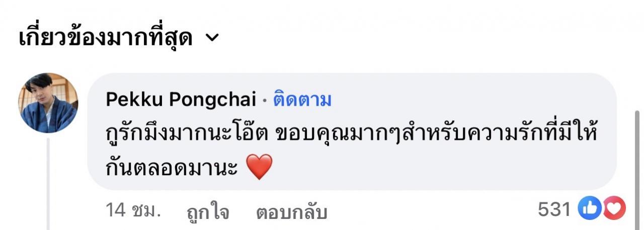This screenshot has width=644, height=230.
Task: Click the dot separator before ติดตาม
Action: click(x=265, y=101)
